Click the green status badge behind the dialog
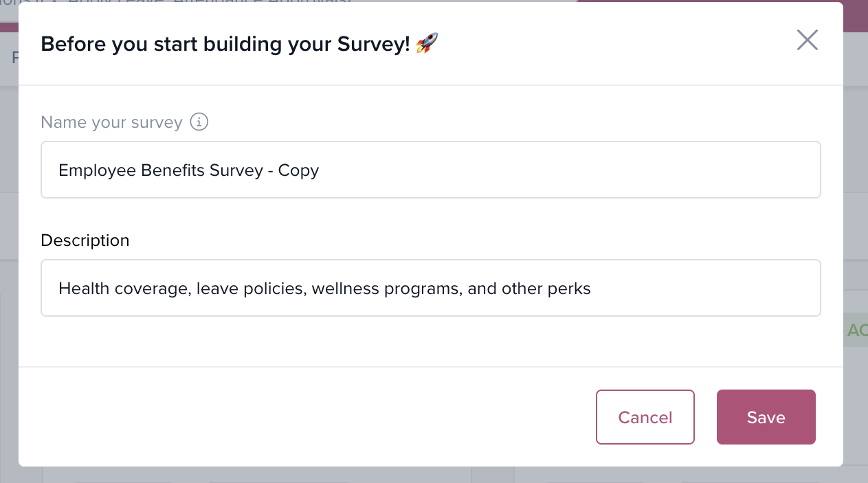The image size is (868, 483). (x=856, y=330)
